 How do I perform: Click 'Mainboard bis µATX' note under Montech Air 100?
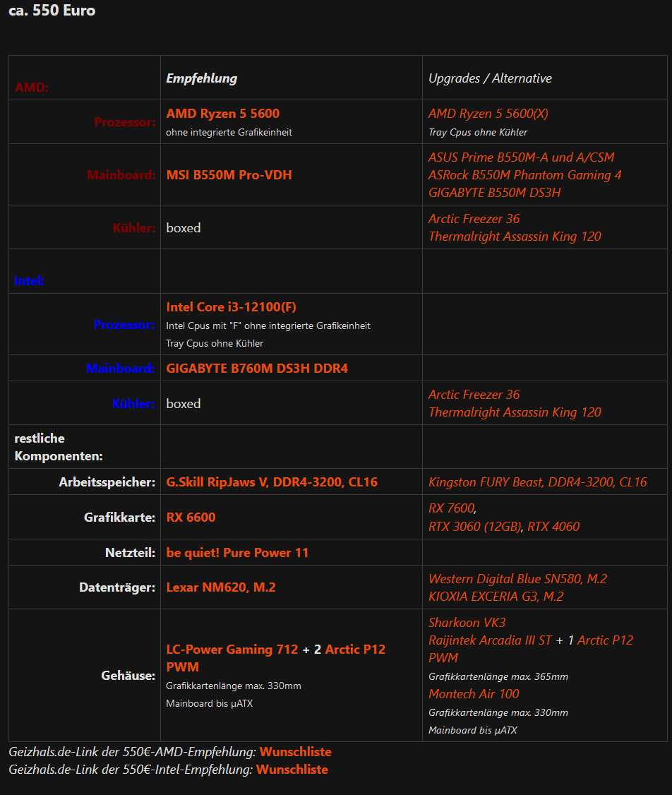473,731
